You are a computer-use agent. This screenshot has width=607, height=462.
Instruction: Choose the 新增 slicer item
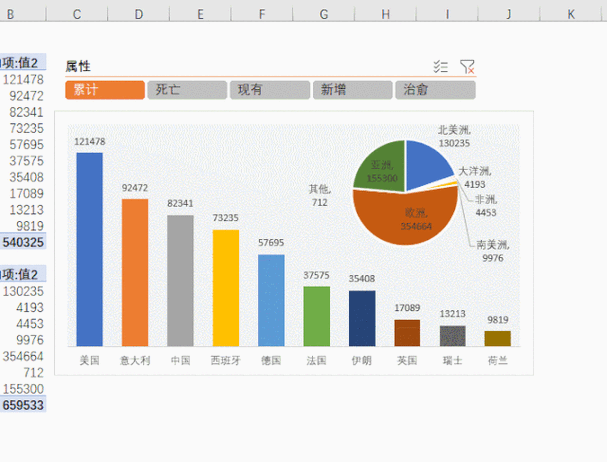point(352,90)
